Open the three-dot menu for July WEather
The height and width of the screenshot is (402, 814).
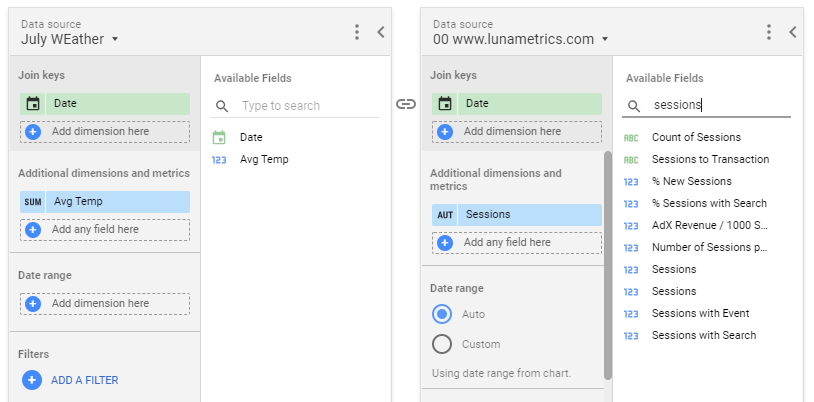click(357, 32)
